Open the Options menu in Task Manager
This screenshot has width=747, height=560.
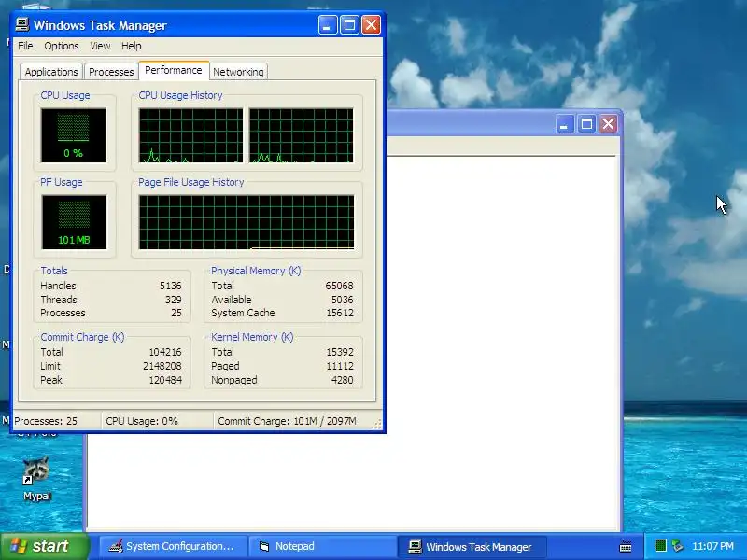click(62, 46)
